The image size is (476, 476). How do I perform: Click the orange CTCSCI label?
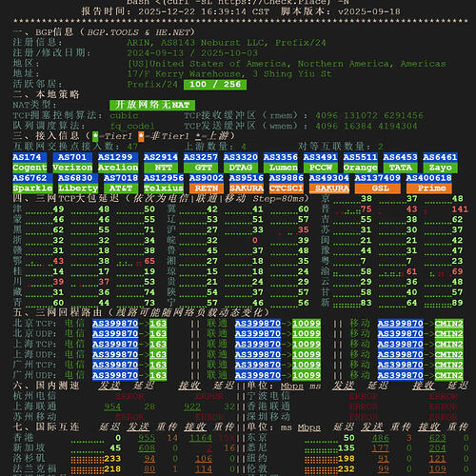[x=287, y=188]
